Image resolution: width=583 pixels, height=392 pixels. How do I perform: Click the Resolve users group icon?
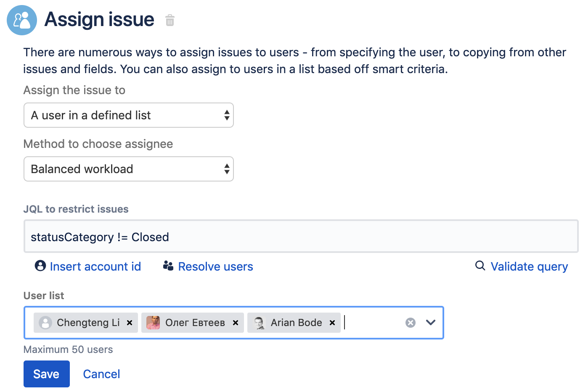(x=168, y=266)
